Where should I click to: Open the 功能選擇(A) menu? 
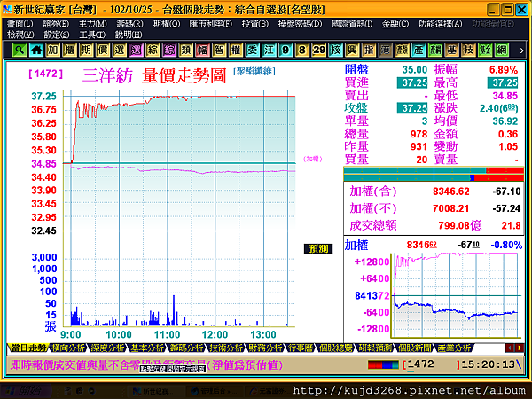point(440,24)
